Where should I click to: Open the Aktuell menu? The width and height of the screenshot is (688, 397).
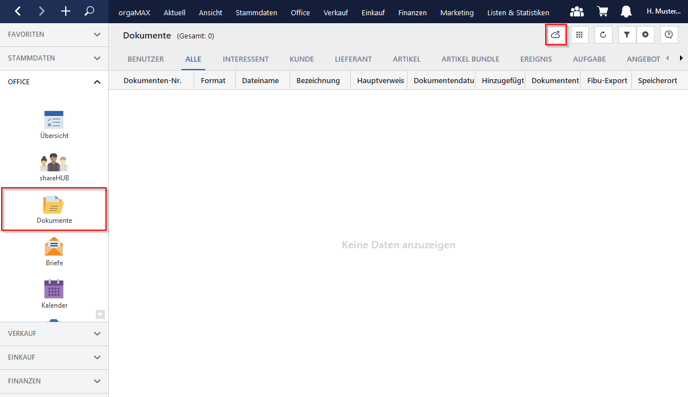coord(174,13)
